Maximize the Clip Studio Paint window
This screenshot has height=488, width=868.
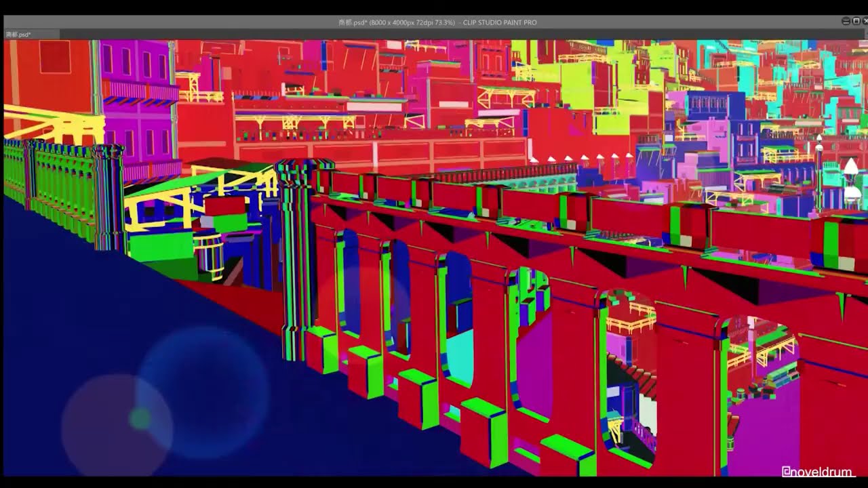(x=856, y=22)
